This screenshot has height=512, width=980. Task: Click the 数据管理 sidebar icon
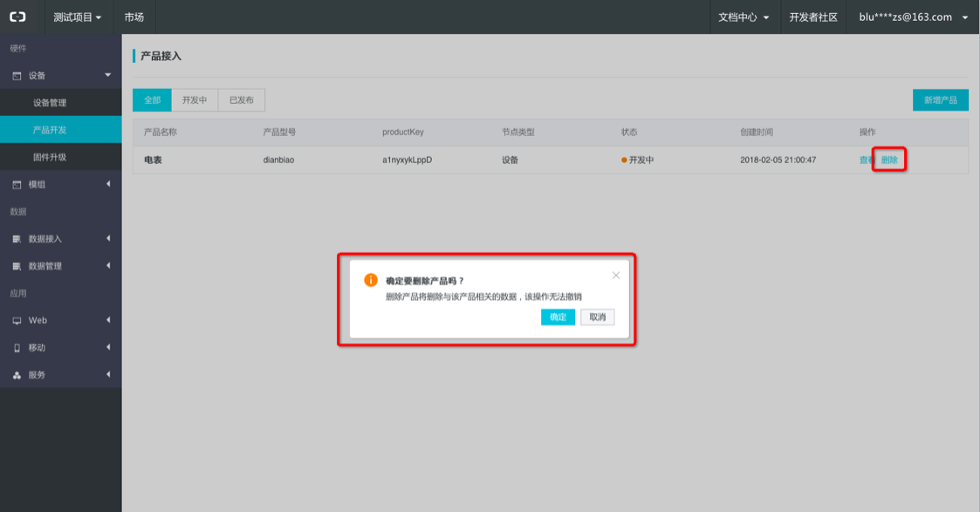coord(17,267)
